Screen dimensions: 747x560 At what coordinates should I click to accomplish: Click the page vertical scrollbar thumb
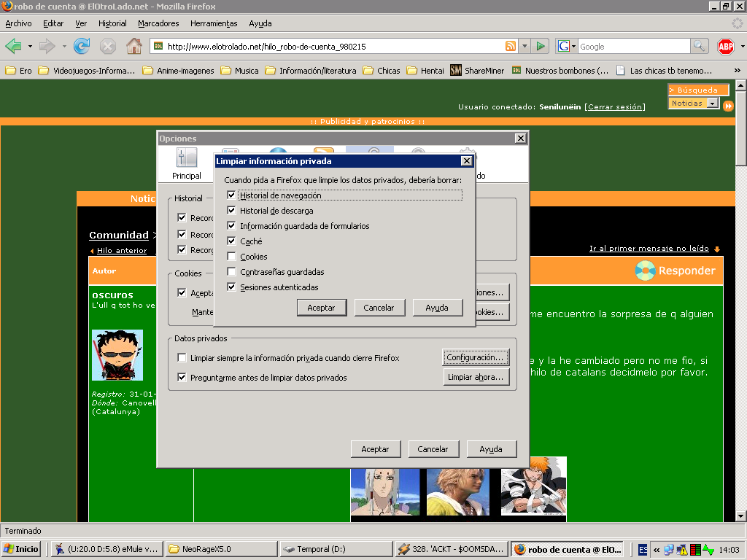coord(740,128)
